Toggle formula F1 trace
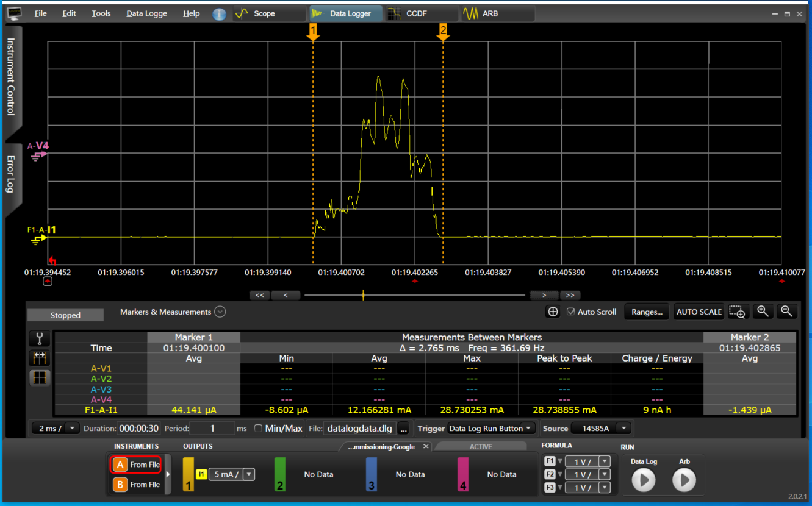Viewport: 812px width, 506px height. tap(549, 461)
